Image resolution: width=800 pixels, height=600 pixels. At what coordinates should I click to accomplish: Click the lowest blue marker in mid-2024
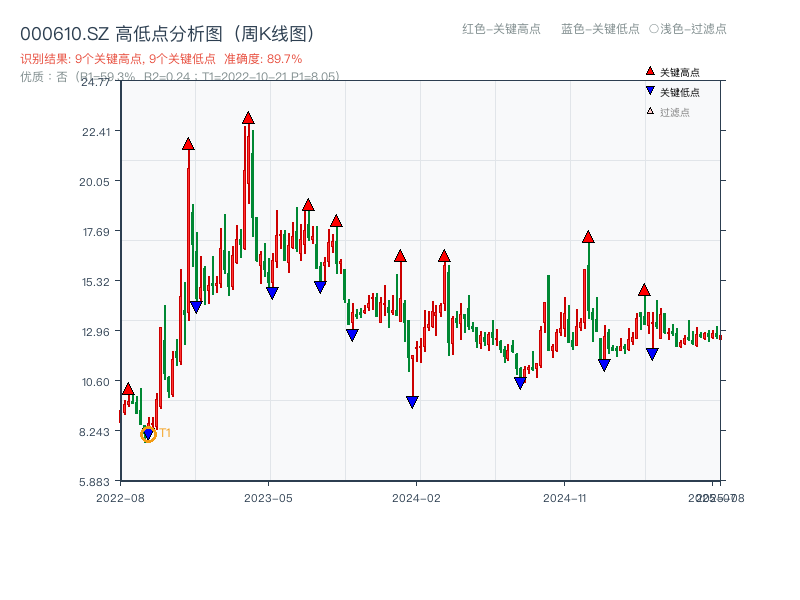pos(520,381)
